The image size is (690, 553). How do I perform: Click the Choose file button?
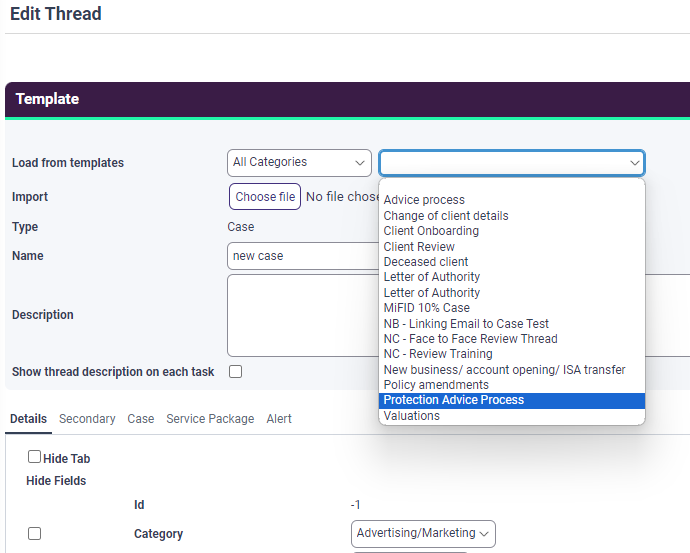pos(265,197)
